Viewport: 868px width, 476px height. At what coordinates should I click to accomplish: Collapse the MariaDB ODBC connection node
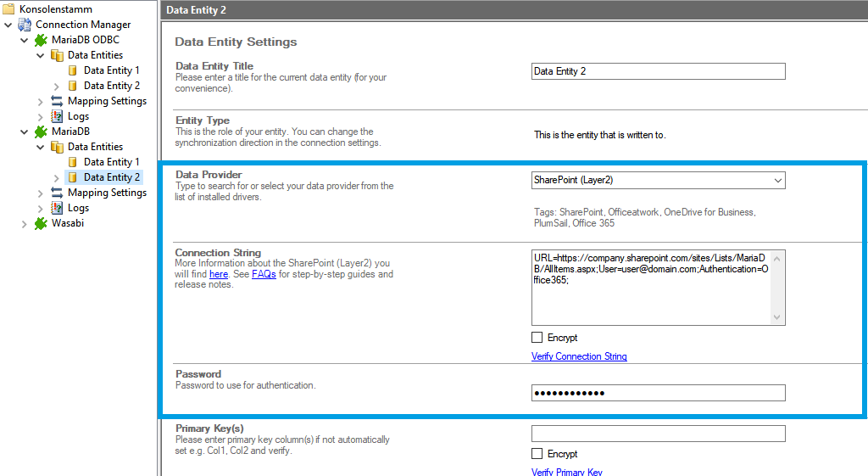coord(24,41)
